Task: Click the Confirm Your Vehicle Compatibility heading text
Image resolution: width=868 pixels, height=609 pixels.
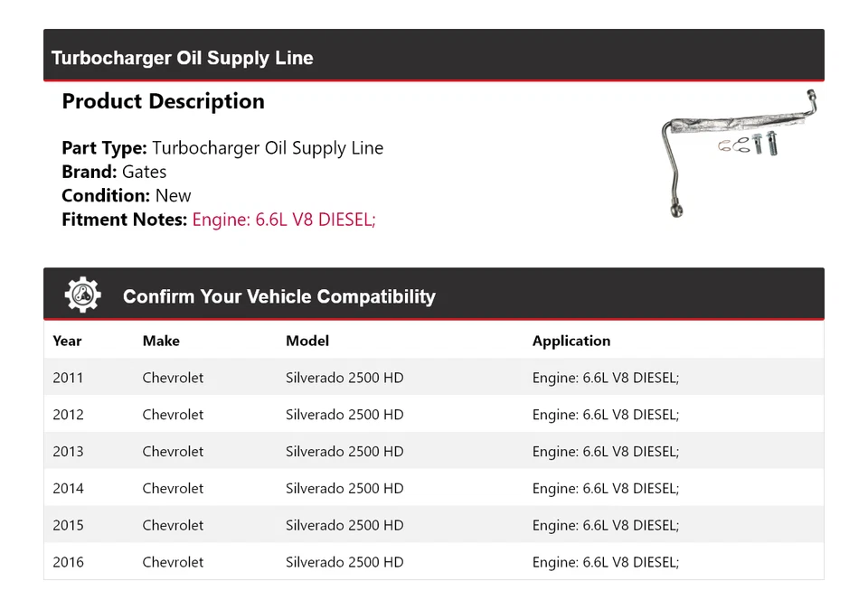Action: (278, 296)
